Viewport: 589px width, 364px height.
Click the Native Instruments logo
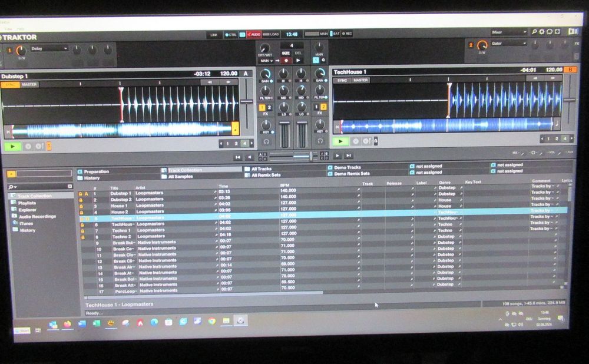[573, 32]
